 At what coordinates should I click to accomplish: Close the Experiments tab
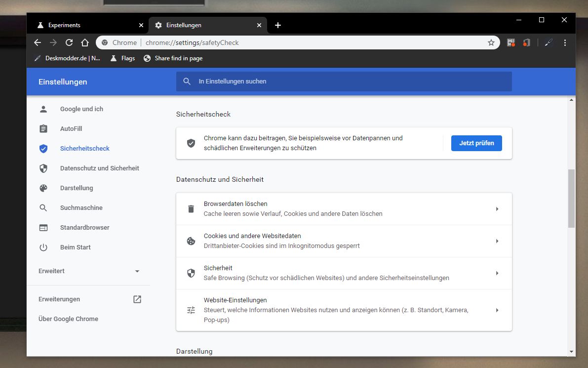pyautogui.click(x=141, y=25)
